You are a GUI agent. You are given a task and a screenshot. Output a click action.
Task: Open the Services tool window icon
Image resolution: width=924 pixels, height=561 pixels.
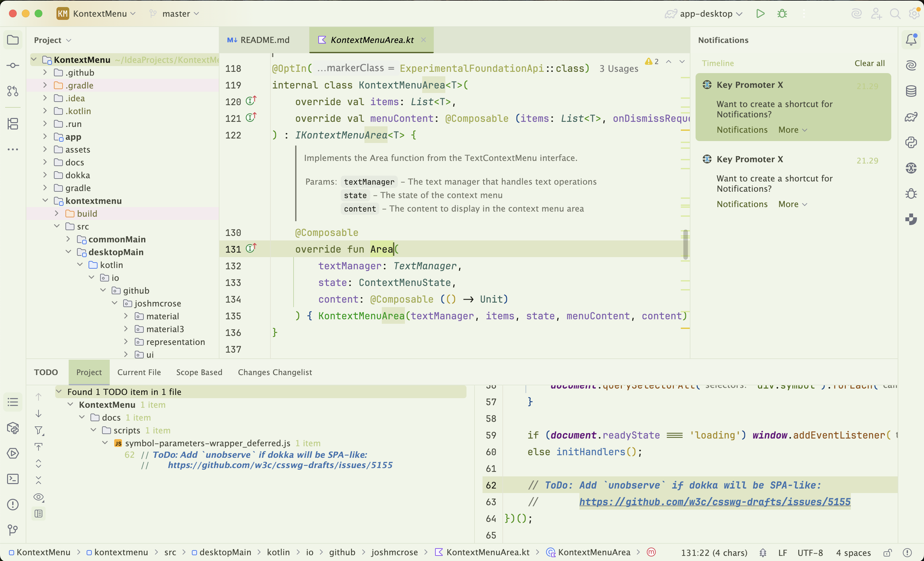tap(13, 453)
